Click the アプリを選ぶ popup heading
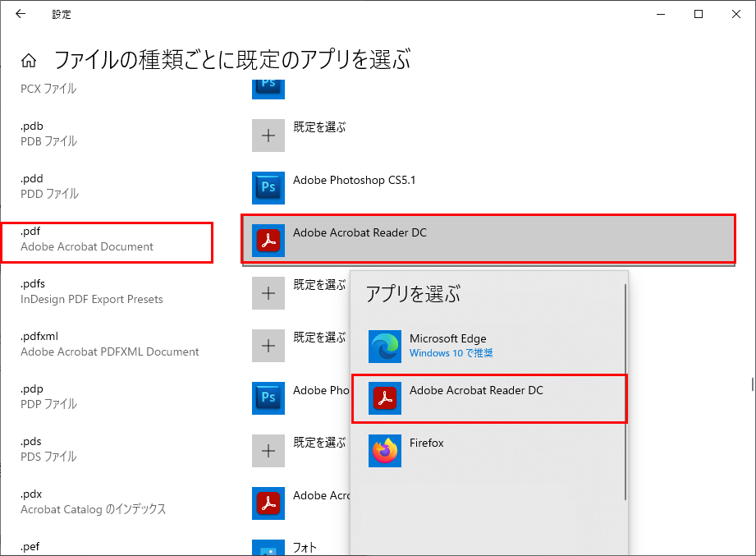This screenshot has height=556, width=756. pos(413,294)
